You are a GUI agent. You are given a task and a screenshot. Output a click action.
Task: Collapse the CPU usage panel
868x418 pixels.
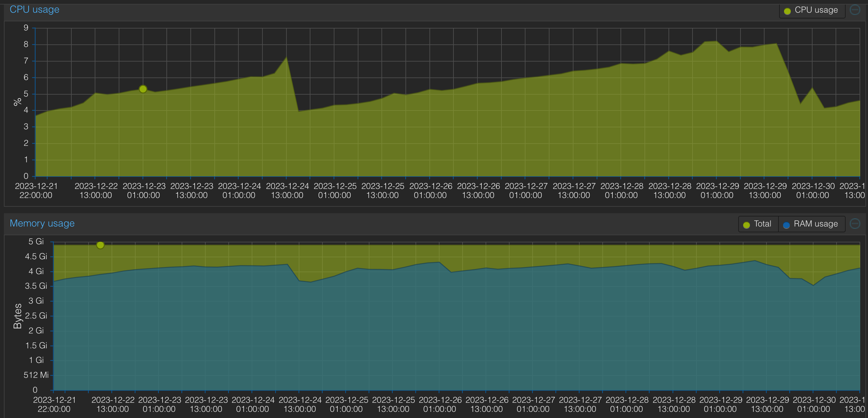click(x=855, y=10)
